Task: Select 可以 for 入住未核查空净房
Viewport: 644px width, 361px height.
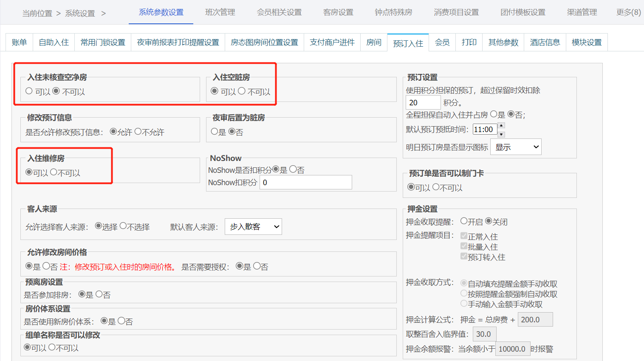Action: point(29,91)
